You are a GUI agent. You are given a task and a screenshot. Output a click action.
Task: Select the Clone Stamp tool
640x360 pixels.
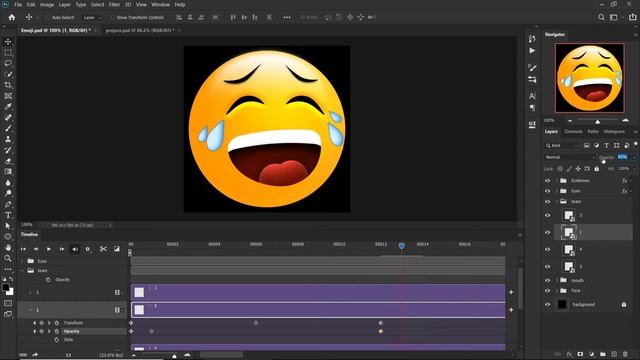tap(8, 139)
